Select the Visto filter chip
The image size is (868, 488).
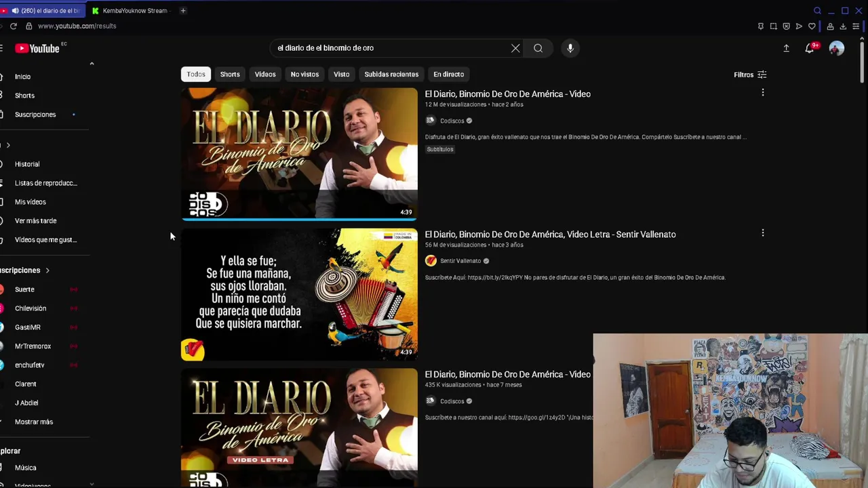(342, 75)
